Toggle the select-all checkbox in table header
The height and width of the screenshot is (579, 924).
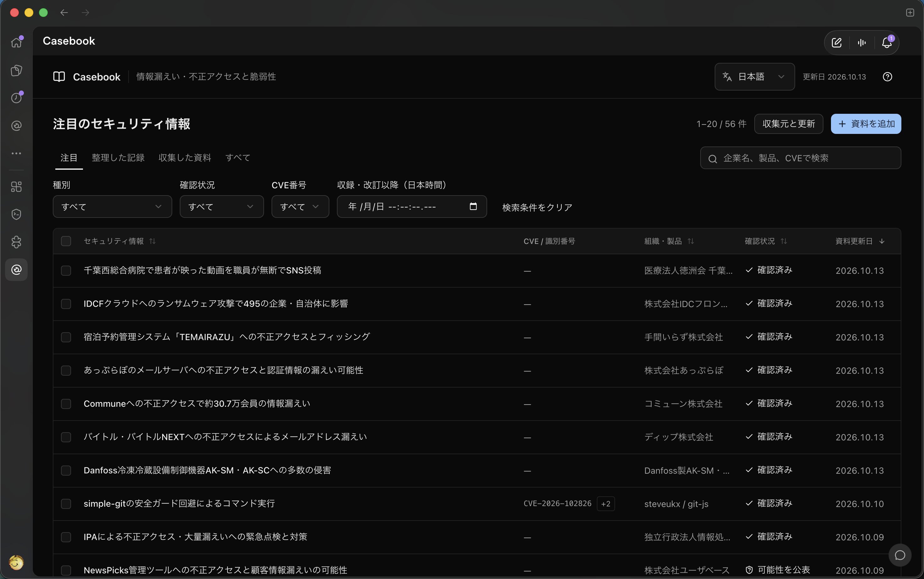[66, 241]
